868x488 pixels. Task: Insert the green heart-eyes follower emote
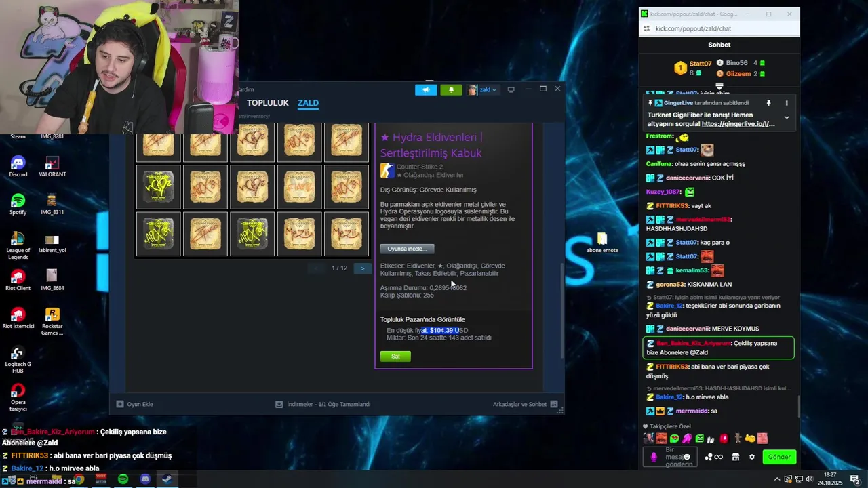coord(674,439)
